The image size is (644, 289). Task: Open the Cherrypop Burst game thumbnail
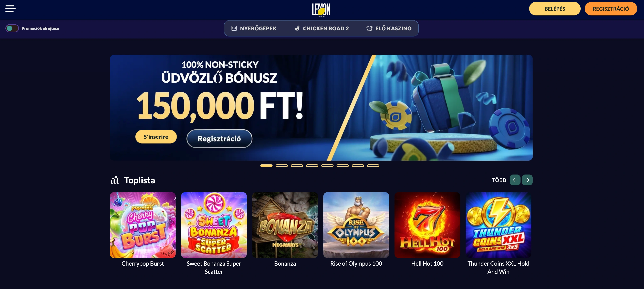(143, 225)
